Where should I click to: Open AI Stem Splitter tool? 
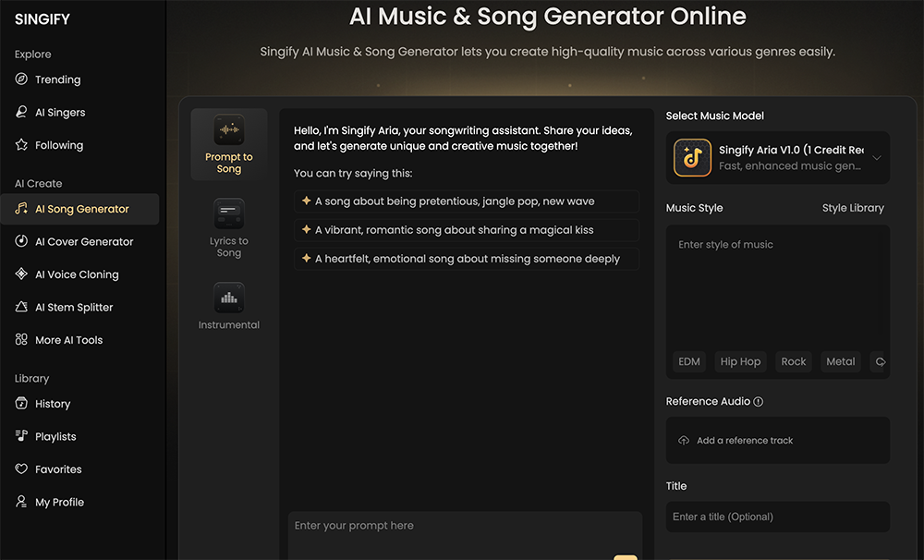click(x=79, y=307)
